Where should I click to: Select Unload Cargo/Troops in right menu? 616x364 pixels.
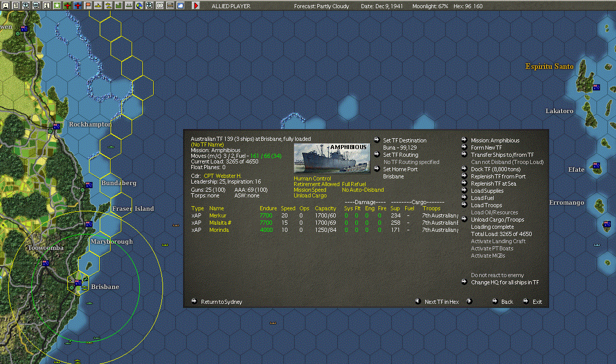pos(497,220)
